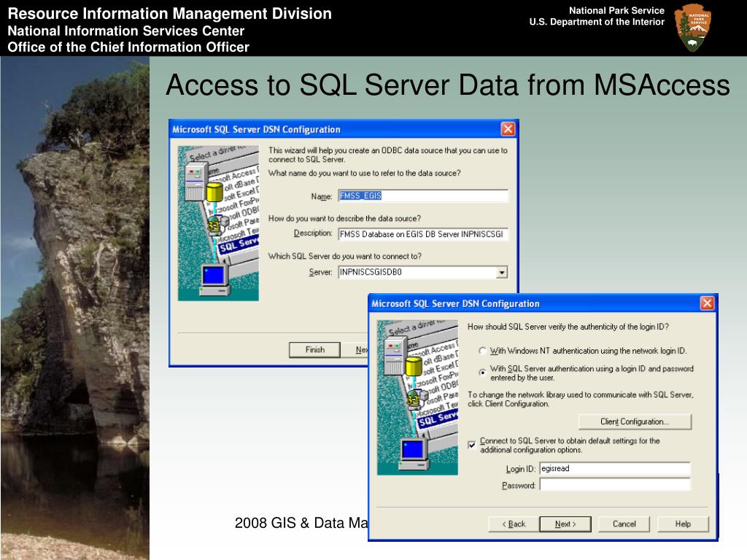Click 'Office of the Chief Information Officer' text
747x560 pixels.
tap(128, 47)
